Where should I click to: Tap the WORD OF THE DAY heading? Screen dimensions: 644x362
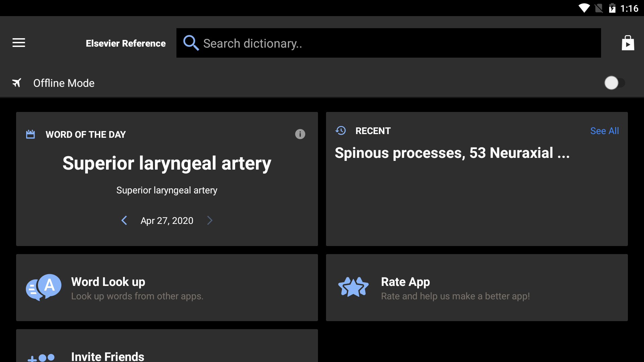86,134
